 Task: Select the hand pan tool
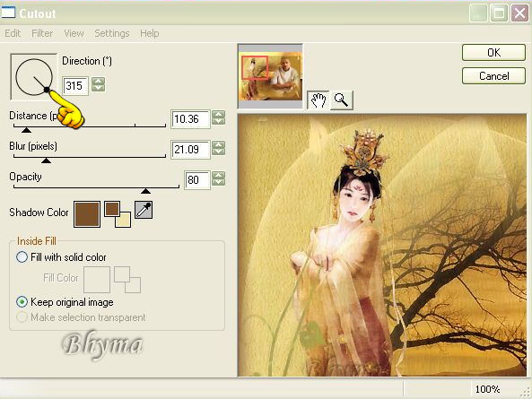(x=318, y=100)
